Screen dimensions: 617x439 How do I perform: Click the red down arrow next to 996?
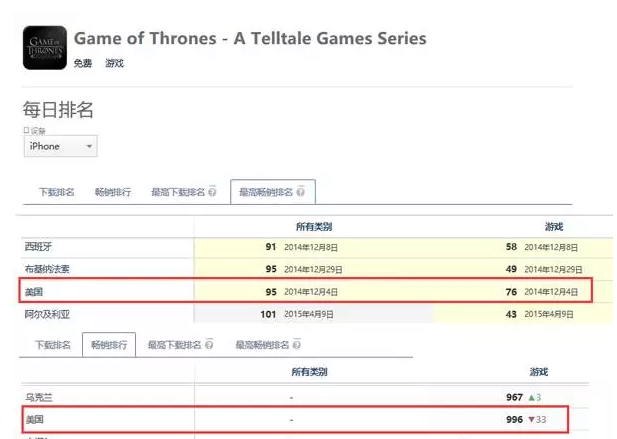[x=532, y=419]
